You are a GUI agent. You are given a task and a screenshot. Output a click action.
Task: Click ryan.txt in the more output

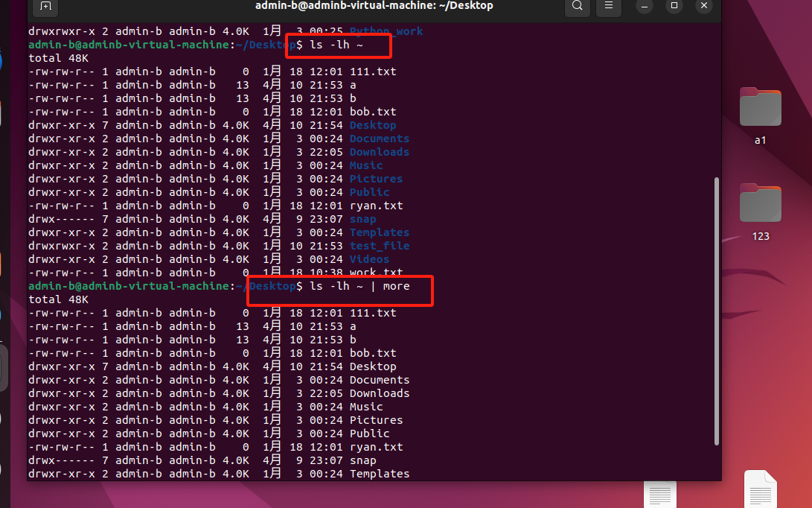click(376, 448)
